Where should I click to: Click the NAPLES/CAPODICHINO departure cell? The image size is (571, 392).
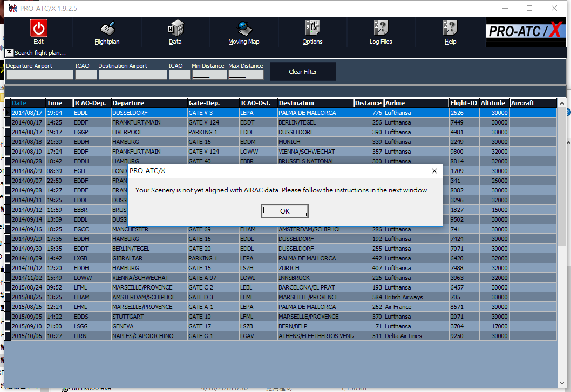click(x=149, y=336)
